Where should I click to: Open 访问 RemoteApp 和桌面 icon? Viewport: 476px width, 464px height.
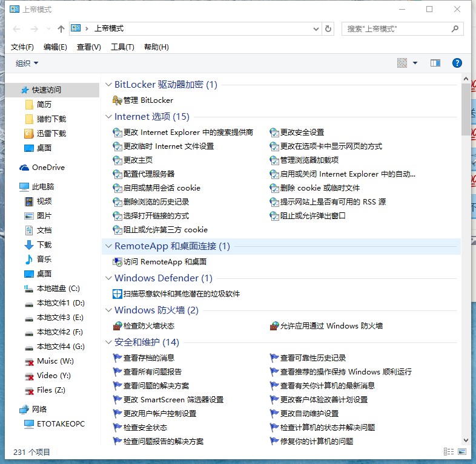coord(117,262)
